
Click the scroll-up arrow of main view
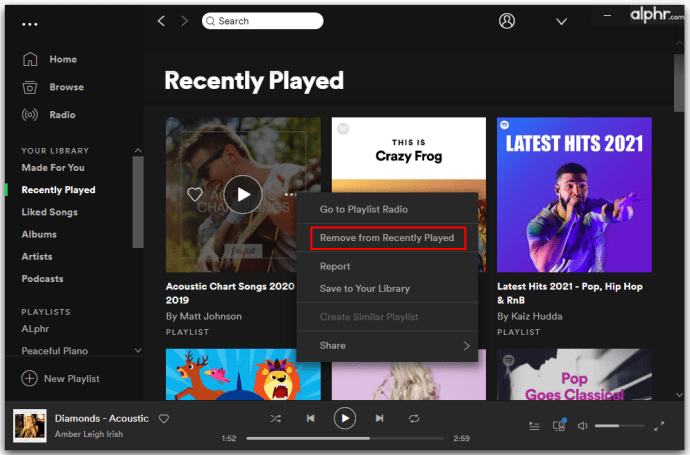(x=679, y=43)
